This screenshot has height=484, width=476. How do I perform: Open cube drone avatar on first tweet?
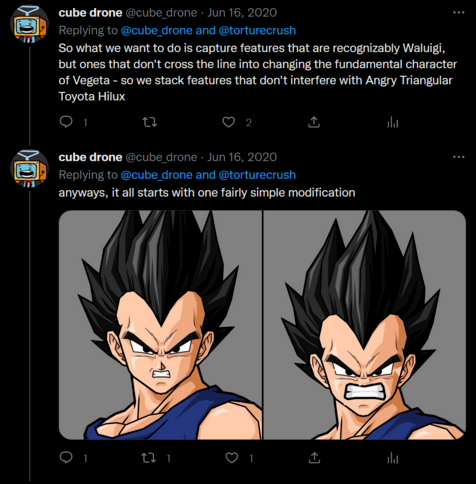point(29,24)
